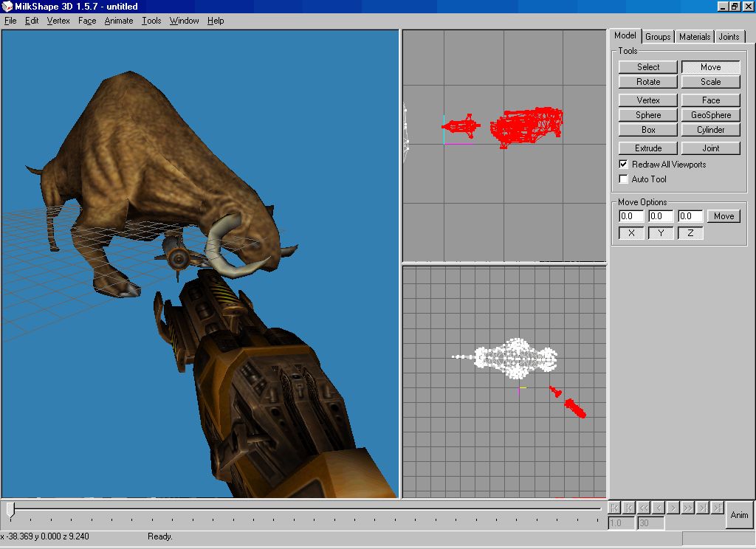Switch to the Groups tab
Viewport: 756px width, 549px height.
(x=658, y=37)
